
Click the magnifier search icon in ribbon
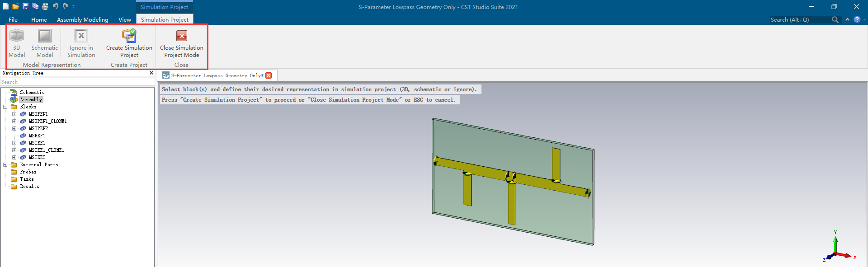[835, 19]
